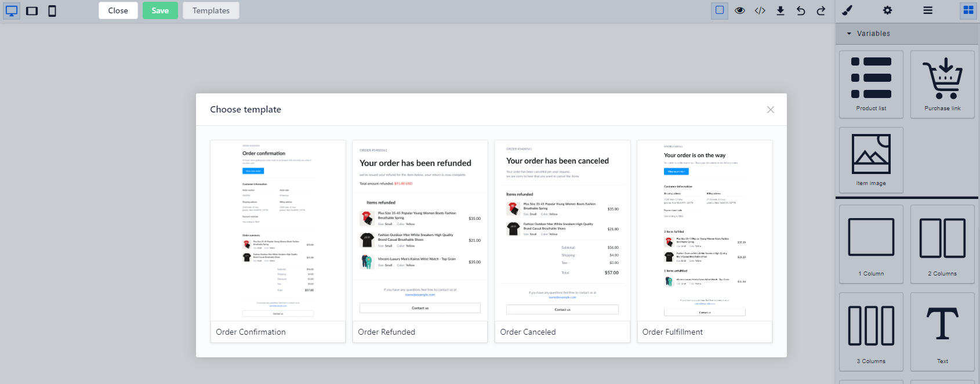
Task: Switch to mobile device preview
Action: pos(52,10)
